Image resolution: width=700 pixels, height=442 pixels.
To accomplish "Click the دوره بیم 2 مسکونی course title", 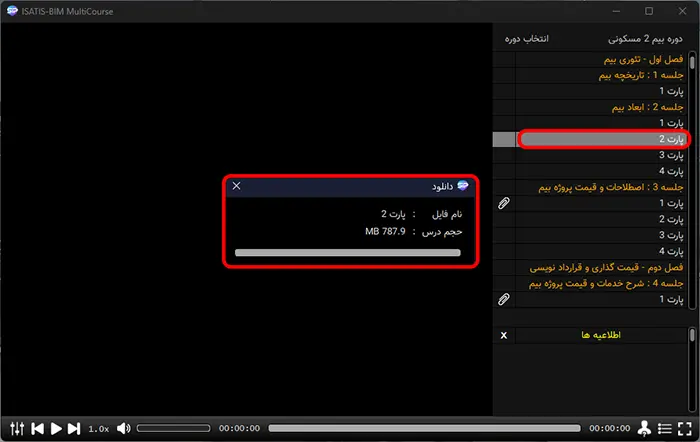I will pos(645,39).
